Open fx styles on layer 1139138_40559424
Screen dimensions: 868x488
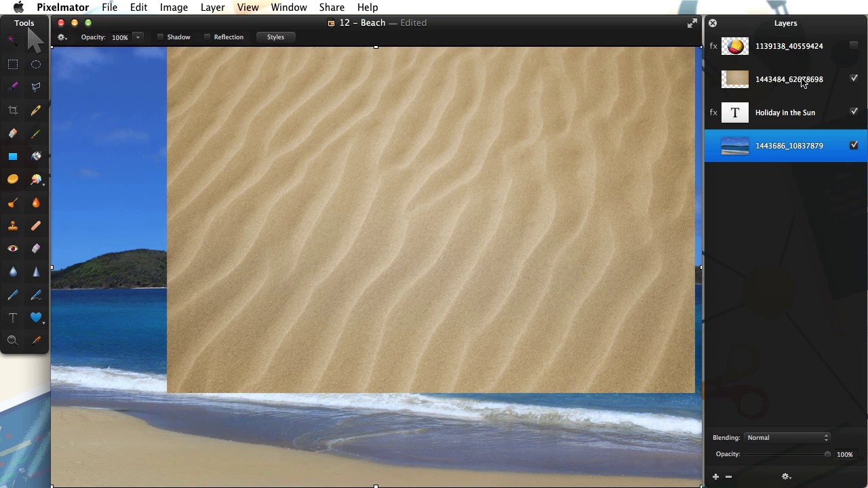pos(713,46)
